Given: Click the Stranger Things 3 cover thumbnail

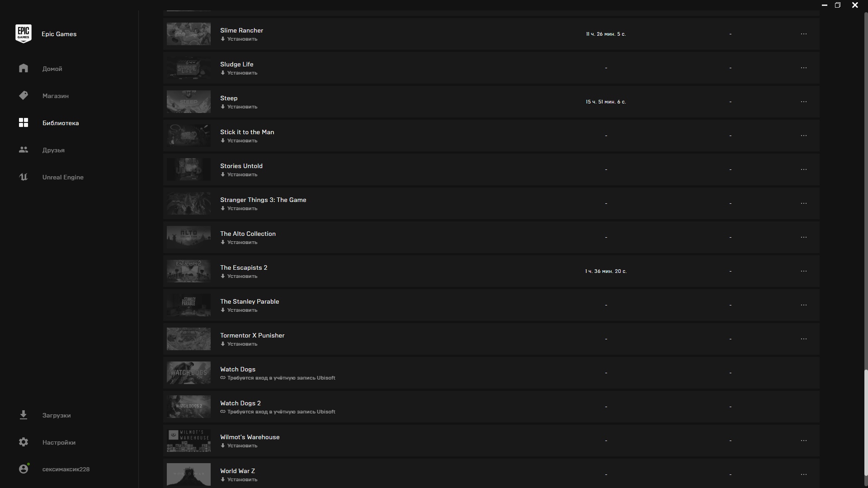Looking at the screenshot, I should coord(189,203).
